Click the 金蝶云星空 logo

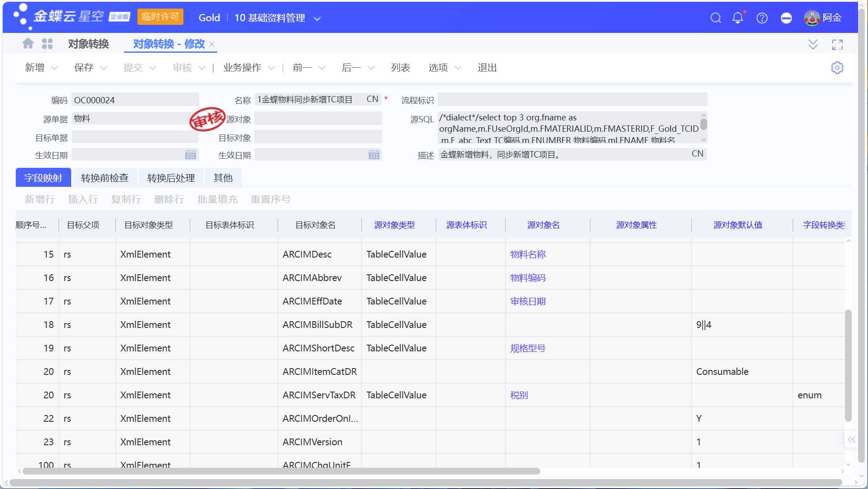click(72, 17)
